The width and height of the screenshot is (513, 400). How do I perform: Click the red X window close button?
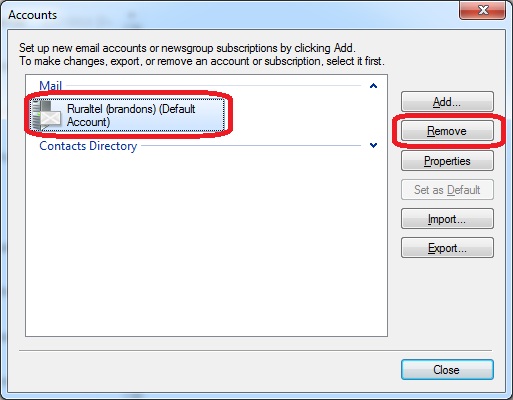(x=482, y=10)
